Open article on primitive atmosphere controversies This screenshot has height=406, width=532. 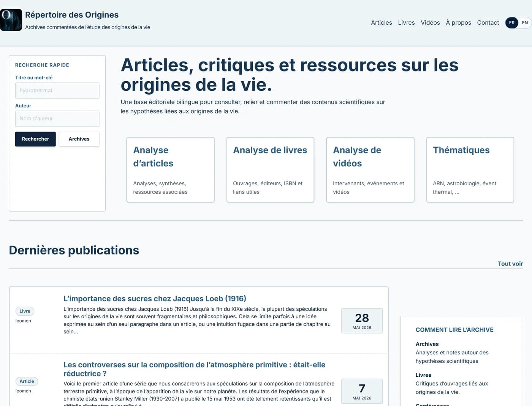[194, 369]
